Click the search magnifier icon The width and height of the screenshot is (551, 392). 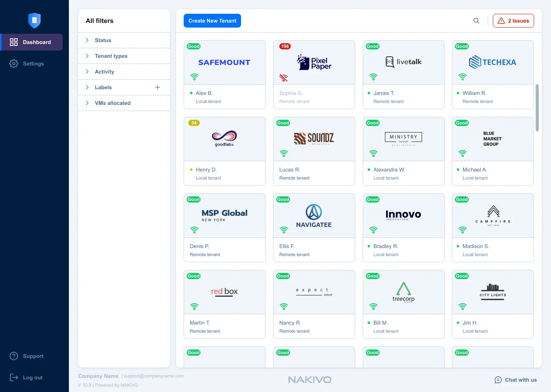point(476,21)
